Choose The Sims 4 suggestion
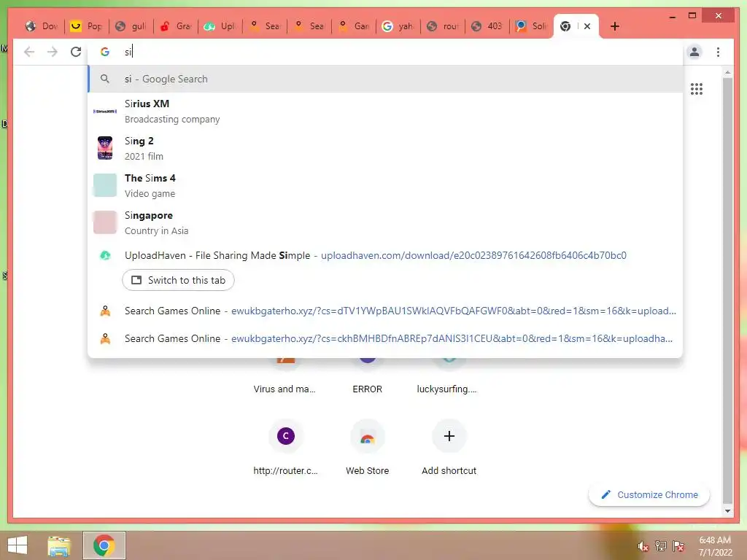747x560 pixels. click(385, 185)
